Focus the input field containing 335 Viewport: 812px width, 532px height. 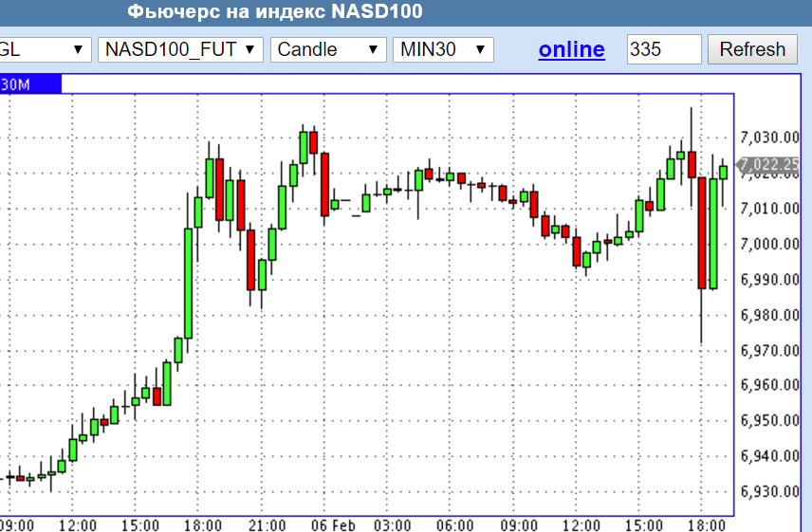point(663,49)
